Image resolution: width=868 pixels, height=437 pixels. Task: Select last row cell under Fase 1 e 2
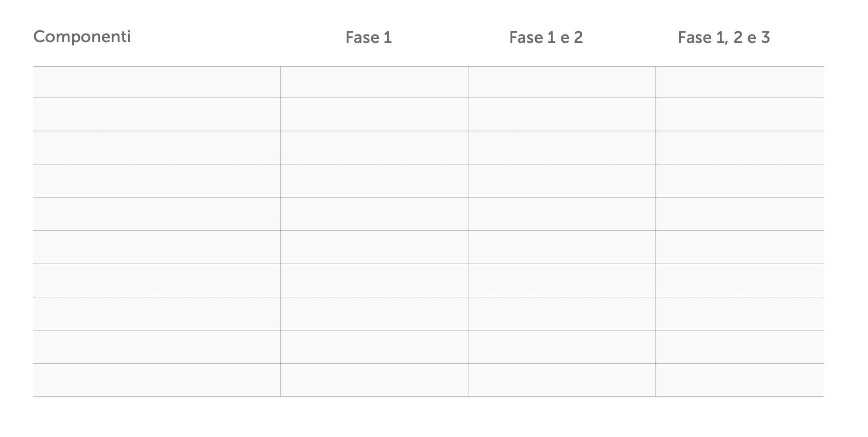pos(561,380)
